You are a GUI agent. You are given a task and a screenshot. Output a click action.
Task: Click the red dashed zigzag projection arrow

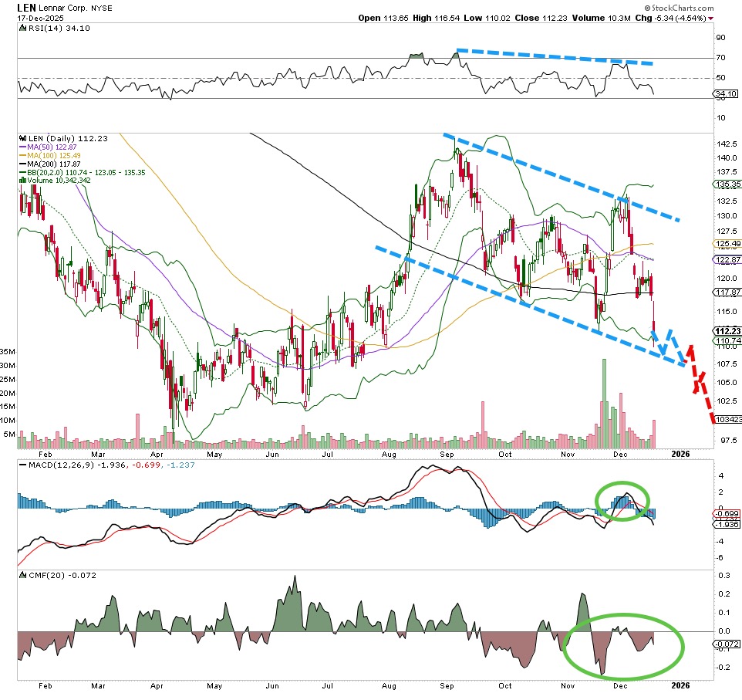(698, 380)
